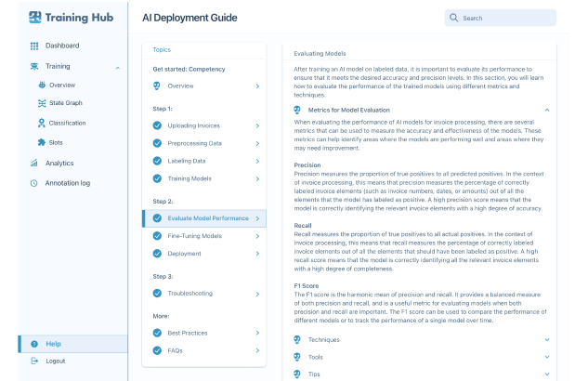Screen dimensions: 588x381
Task: Click the Annotation log clock icon
Action: pyautogui.click(x=34, y=183)
